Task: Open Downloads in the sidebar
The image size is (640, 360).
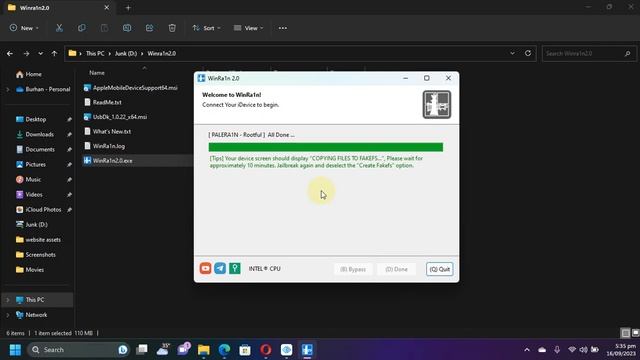Action: click(35, 134)
